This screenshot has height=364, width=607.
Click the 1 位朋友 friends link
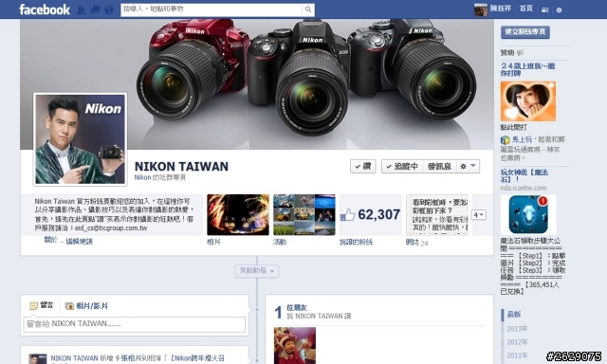click(297, 307)
